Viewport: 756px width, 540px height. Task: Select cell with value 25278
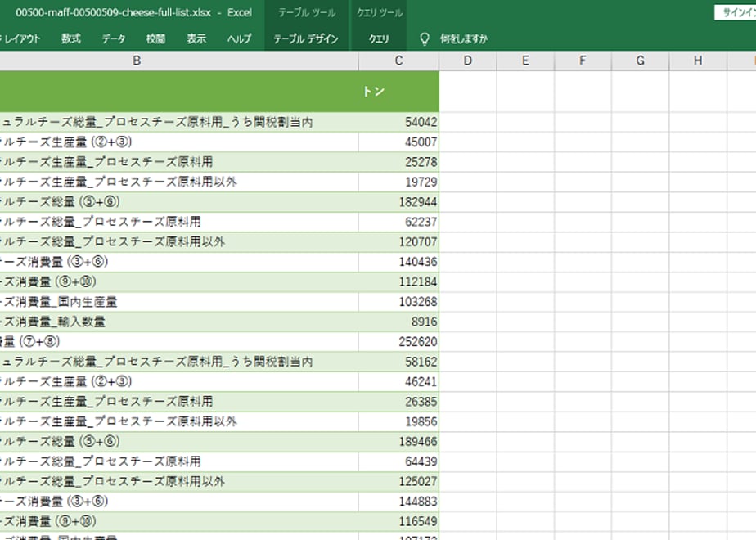398,162
